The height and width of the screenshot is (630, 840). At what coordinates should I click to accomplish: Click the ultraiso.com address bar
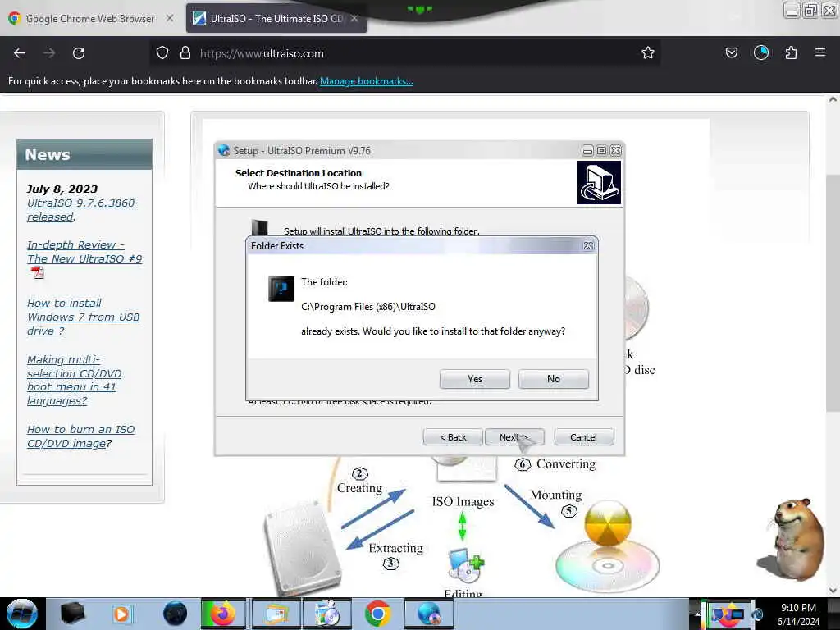point(404,53)
